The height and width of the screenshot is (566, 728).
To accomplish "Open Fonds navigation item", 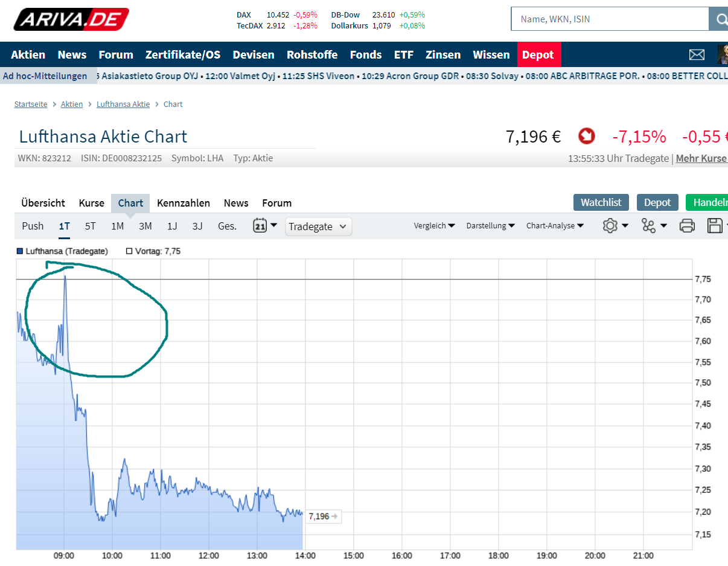I will 366,54.
